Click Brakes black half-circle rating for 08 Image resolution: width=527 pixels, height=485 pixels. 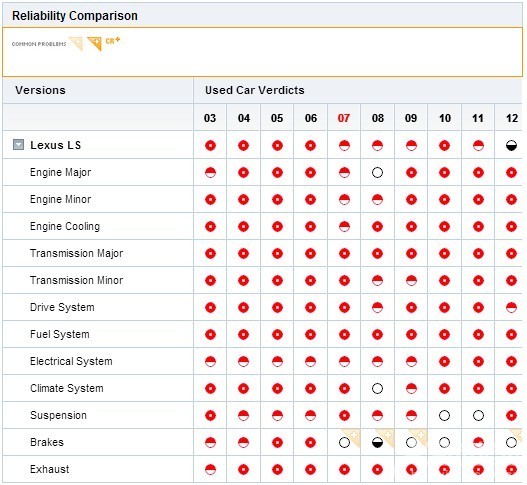pyautogui.click(x=377, y=443)
